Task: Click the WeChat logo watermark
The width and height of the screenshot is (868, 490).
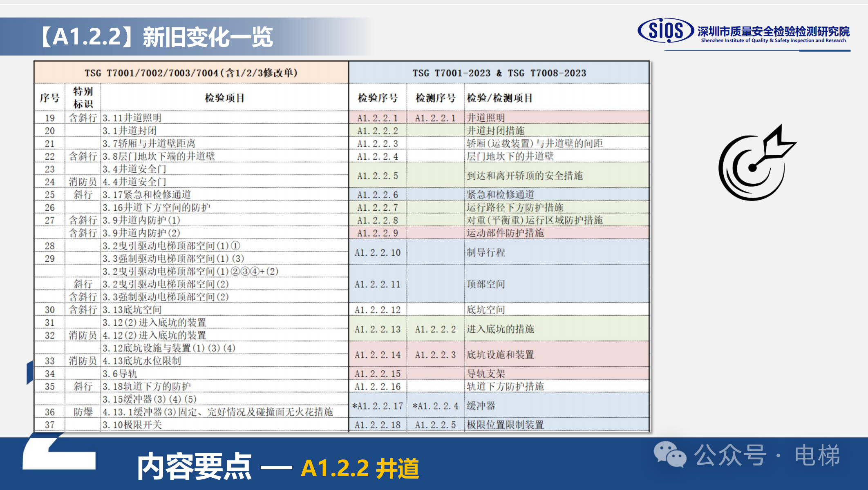Action: point(669,454)
